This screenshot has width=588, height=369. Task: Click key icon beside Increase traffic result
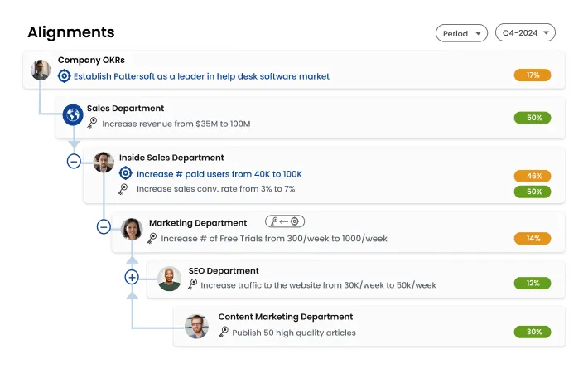193,284
